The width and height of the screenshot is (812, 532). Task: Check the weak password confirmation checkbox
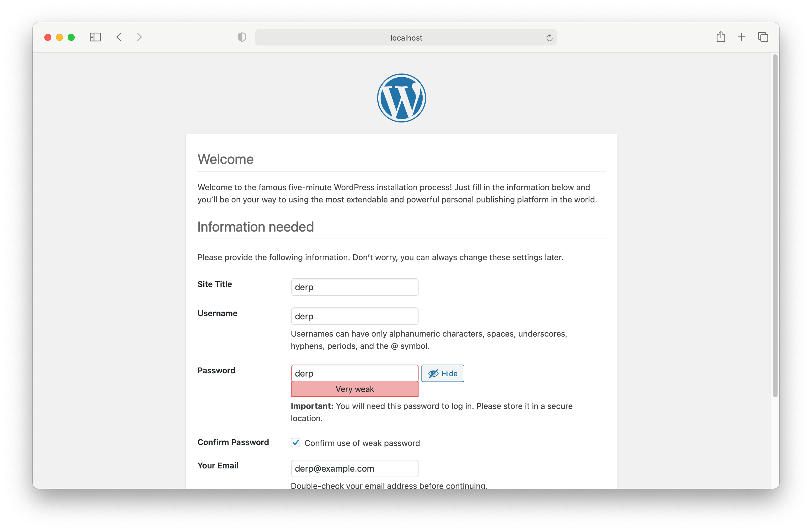point(295,442)
